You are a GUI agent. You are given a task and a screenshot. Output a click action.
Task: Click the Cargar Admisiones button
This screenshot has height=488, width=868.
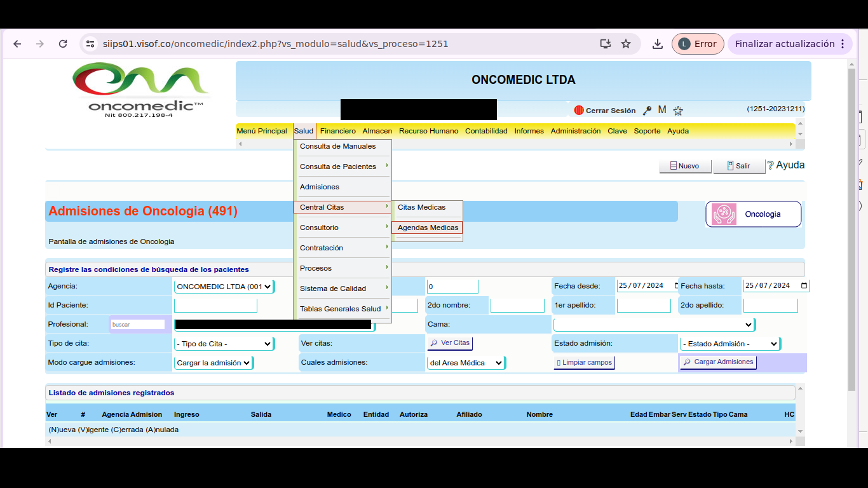pyautogui.click(x=718, y=362)
